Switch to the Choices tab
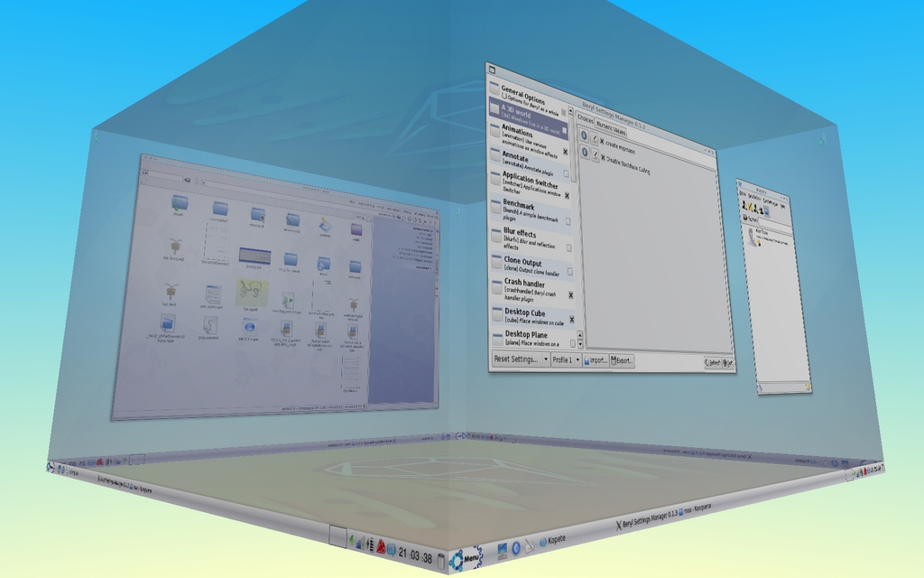Image resolution: width=924 pixels, height=578 pixels. [x=585, y=118]
